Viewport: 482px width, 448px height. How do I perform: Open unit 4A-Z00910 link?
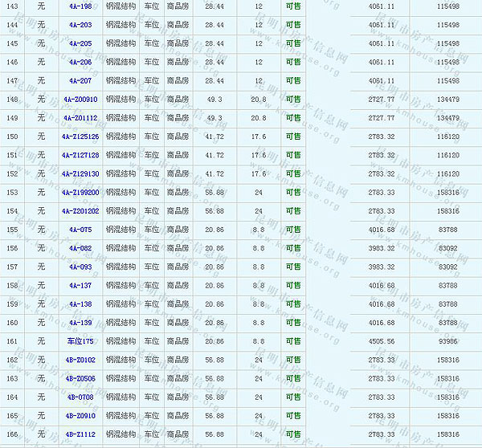[80, 100]
